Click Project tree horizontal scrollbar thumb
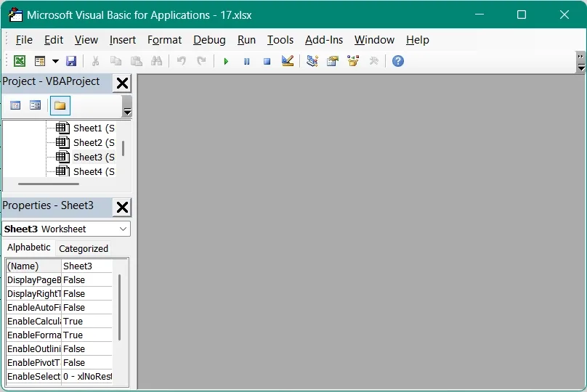 tap(49, 184)
